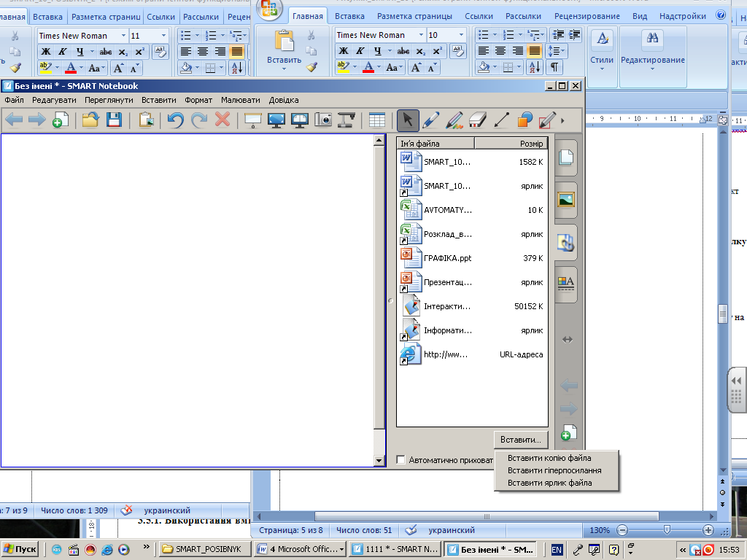Toggle subscript in right Word window

coord(420,51)
